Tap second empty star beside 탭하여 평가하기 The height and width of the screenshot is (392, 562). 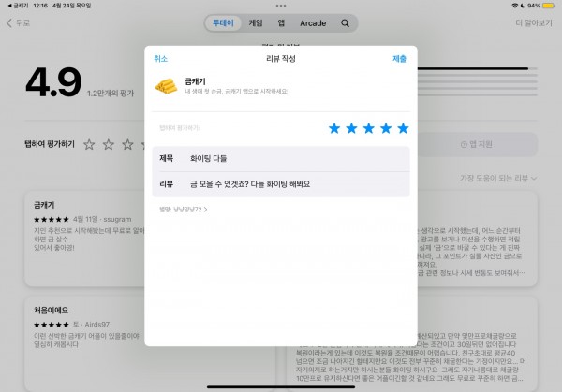click(109, 144)
